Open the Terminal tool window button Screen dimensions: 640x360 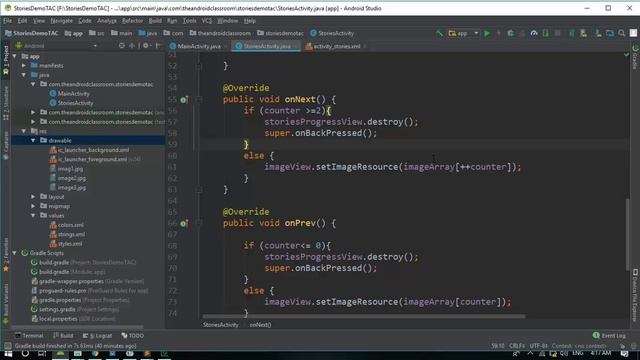(29, 336)
